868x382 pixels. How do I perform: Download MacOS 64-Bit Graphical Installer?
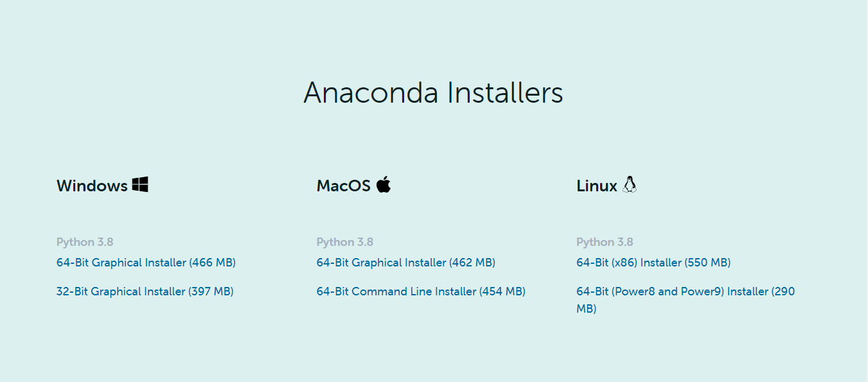tap(405, 263)
